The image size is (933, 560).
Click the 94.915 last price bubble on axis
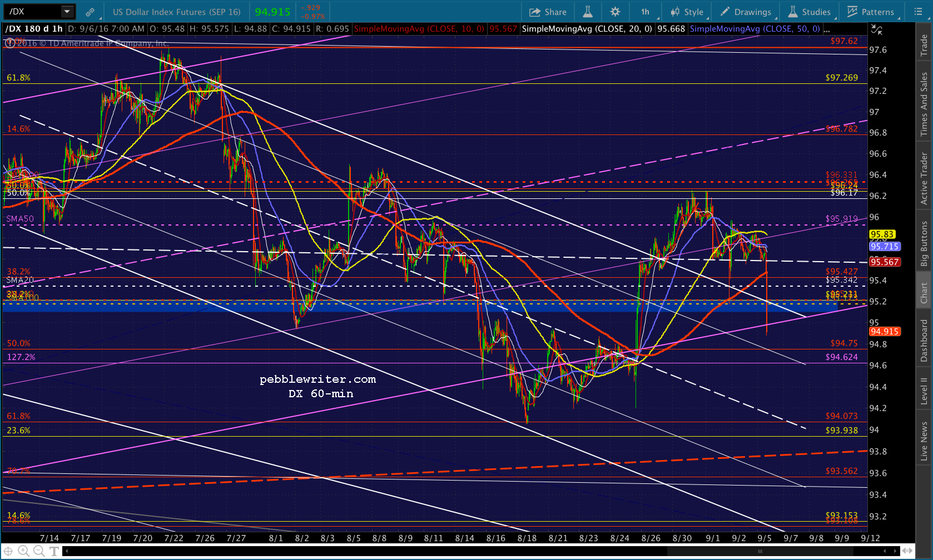885,331
